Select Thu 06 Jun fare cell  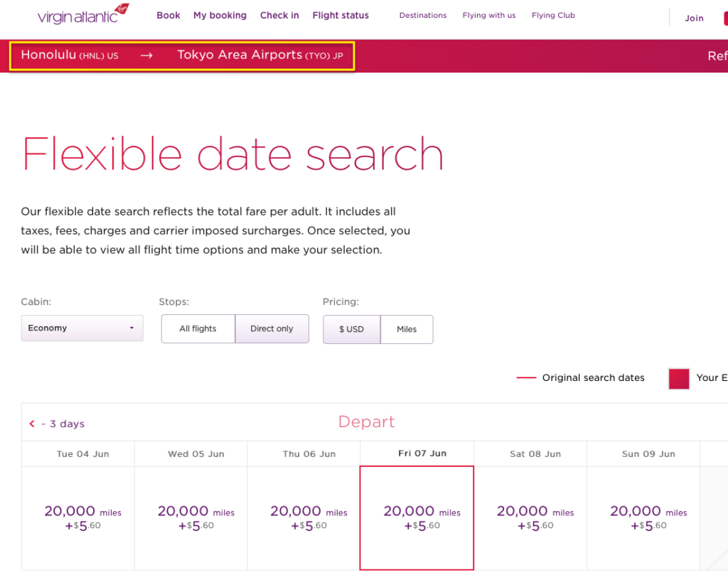point(304,518)
